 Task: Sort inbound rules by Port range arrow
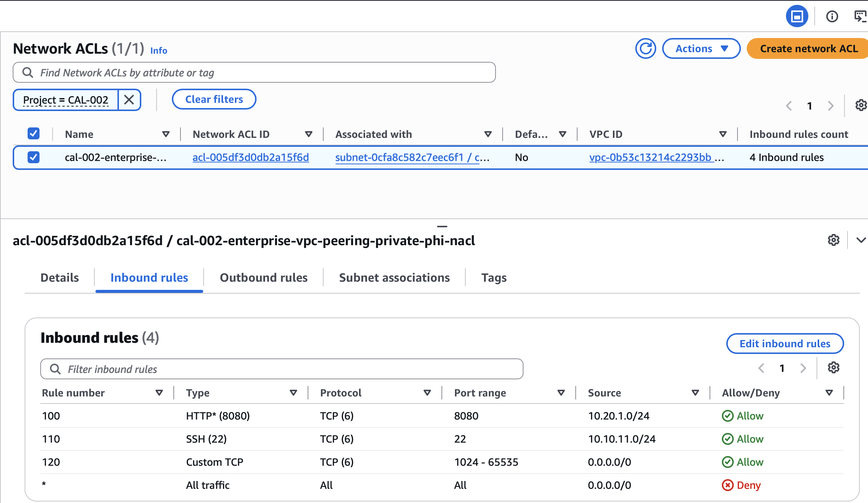(561, 393)
